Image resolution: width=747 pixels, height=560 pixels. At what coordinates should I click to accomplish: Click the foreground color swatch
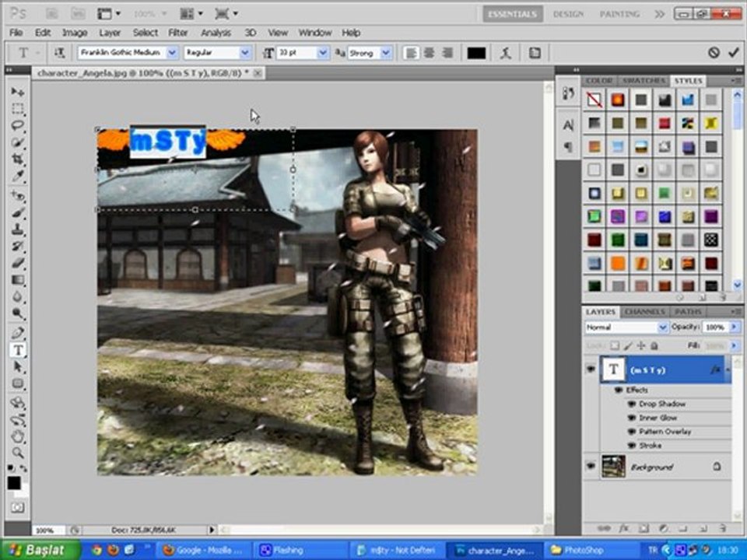tap(14, 483)
